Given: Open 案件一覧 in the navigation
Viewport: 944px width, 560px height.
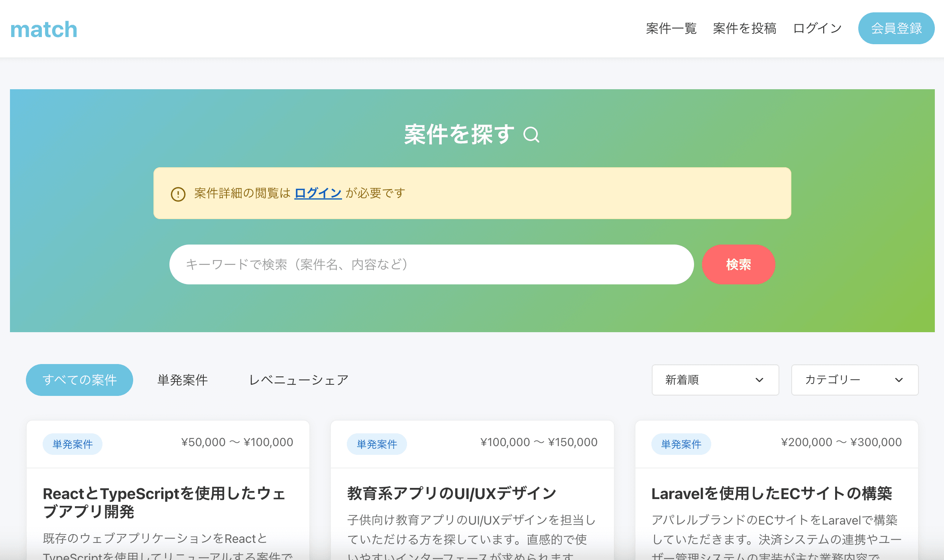Looking at the screenshot, I should 671,28.
